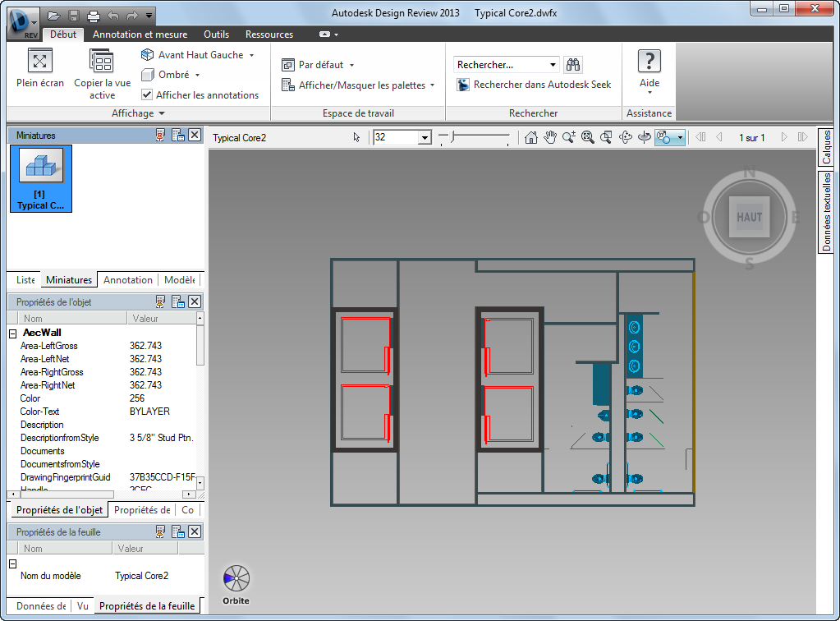
Task: Click the Undo arrow icon
Action: click(113, 16)
